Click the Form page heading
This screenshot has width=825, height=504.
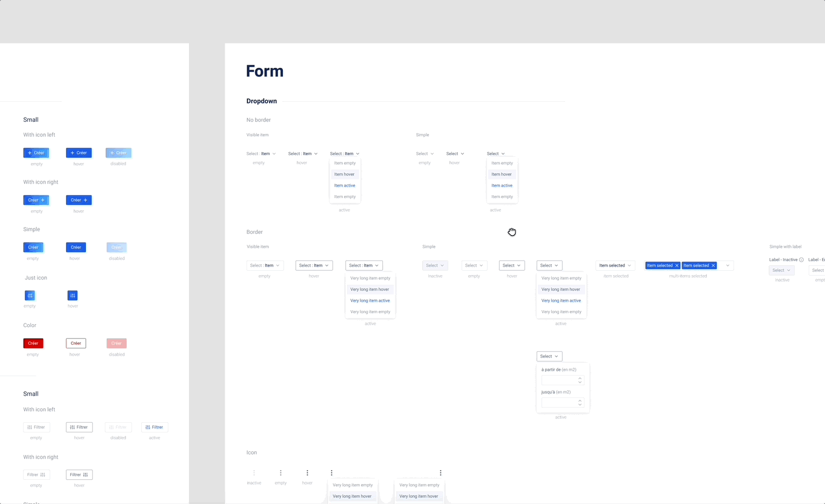pyautogui.click(x=265, y=71)
